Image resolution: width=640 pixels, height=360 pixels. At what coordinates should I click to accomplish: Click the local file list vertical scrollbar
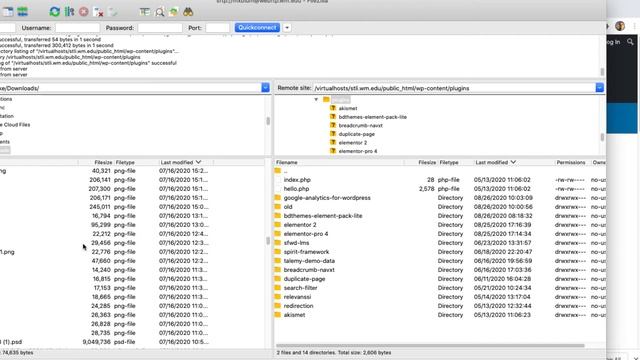pyautogui.click(x=268, y=241)
